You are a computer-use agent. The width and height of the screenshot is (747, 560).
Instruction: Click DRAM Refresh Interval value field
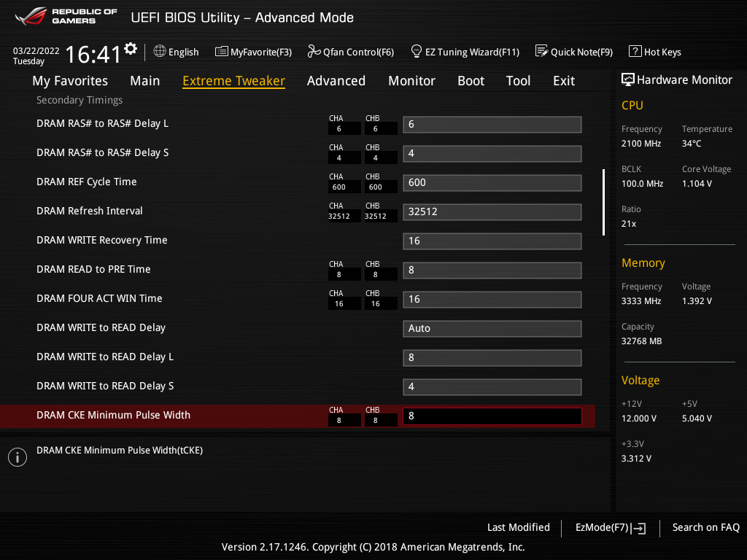[x=492, y=212]
